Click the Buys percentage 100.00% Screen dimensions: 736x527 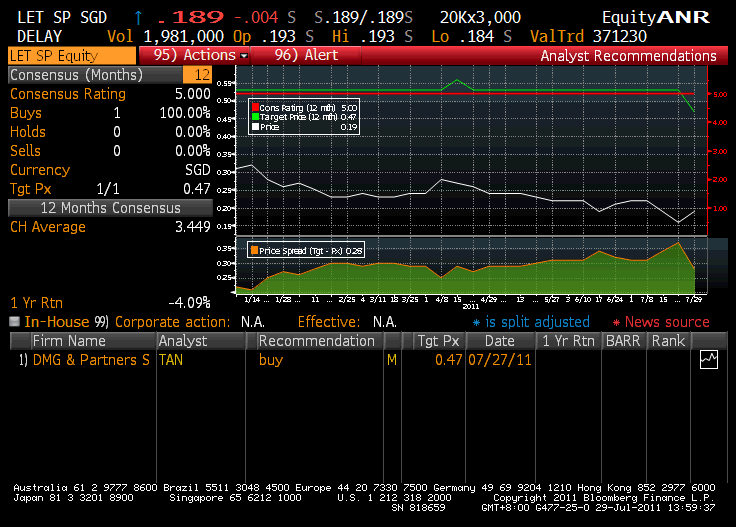tap(185, 113)
